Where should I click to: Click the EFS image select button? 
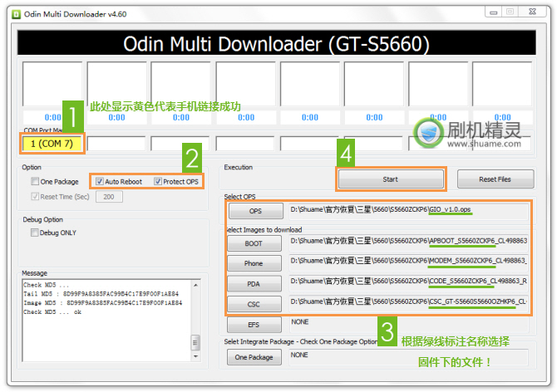(254, 325)
